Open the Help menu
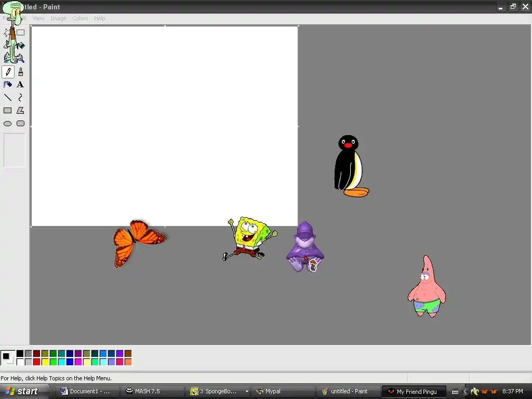 pos(99,18)
